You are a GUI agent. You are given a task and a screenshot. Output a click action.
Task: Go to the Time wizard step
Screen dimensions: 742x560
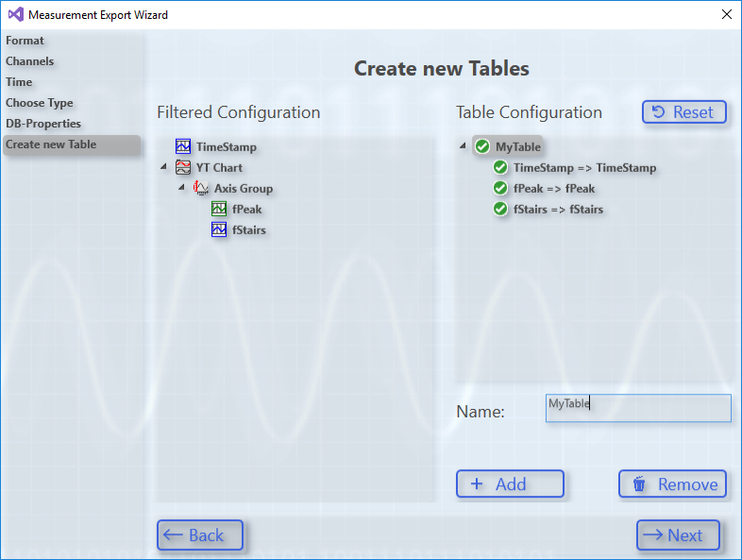point(19,82)
